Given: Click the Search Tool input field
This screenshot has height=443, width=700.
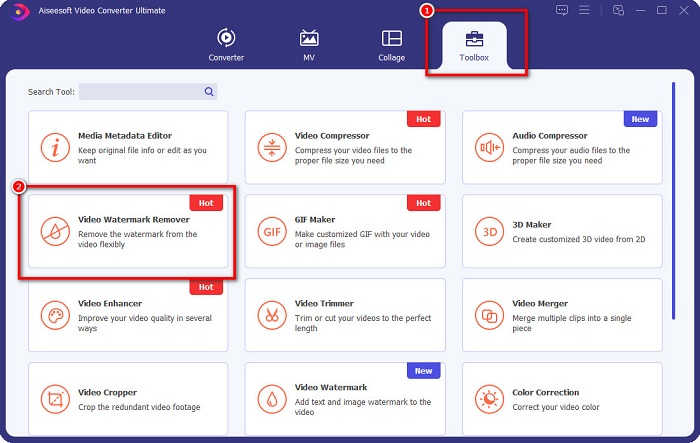Looking at the screenshot, I should [x=140, y=92].
